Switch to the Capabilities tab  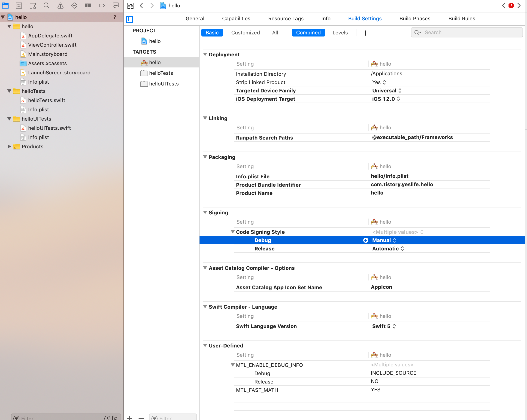point(236,18)
